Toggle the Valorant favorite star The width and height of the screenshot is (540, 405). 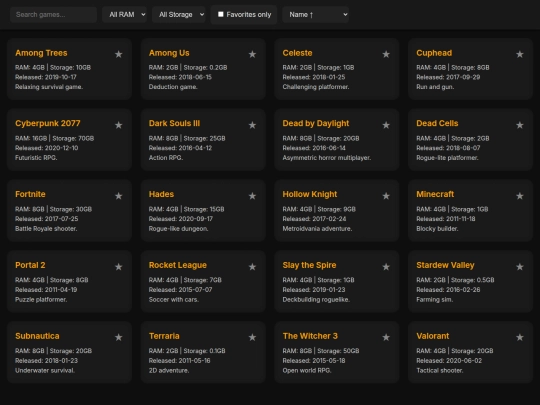tap(520, 337)
